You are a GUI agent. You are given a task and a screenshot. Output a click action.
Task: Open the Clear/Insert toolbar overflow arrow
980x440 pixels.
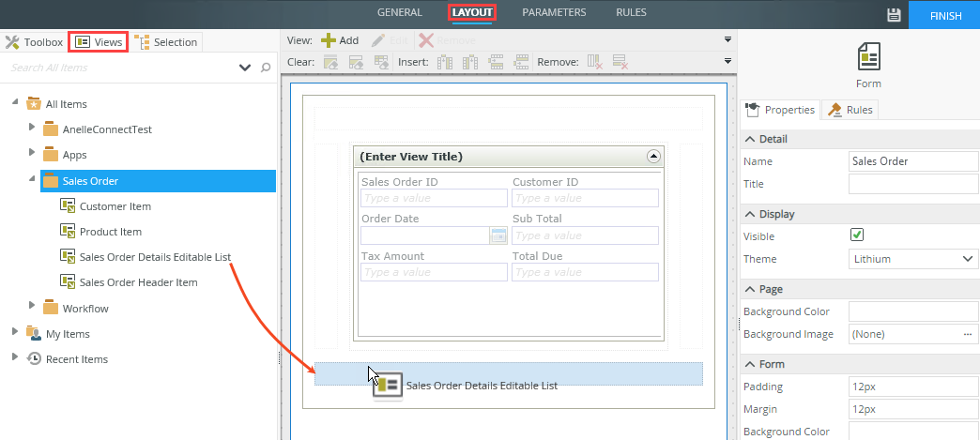click(x=727, y=61)
